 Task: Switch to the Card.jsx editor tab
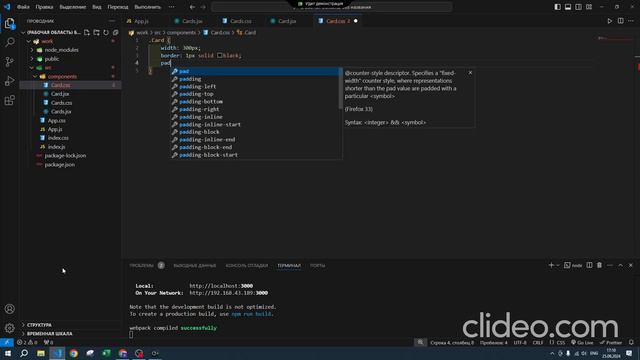pyautogui.click(x=287, y=21)
